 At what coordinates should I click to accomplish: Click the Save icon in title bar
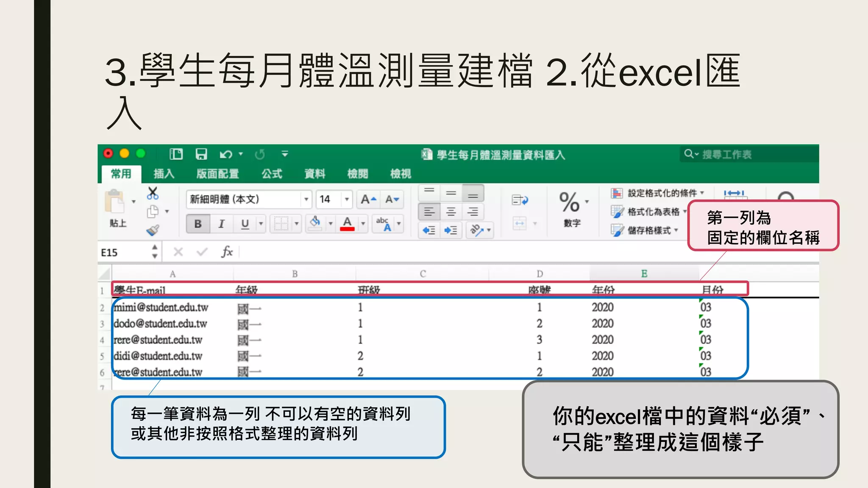tap(201, 154)
